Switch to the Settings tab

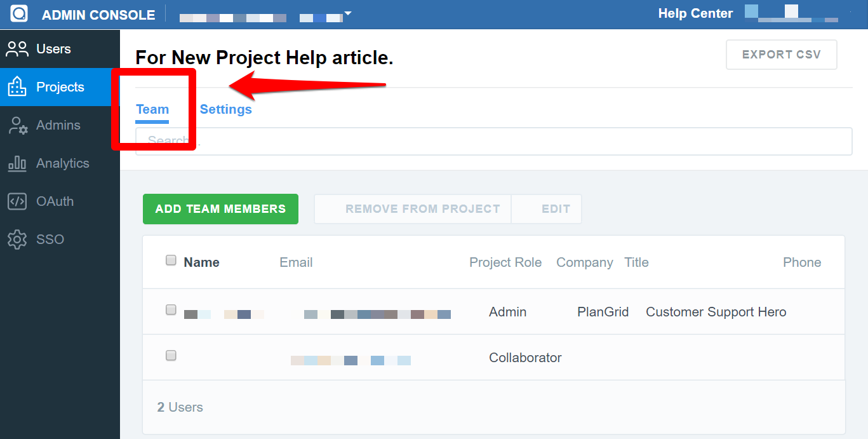tap(226, 109)
